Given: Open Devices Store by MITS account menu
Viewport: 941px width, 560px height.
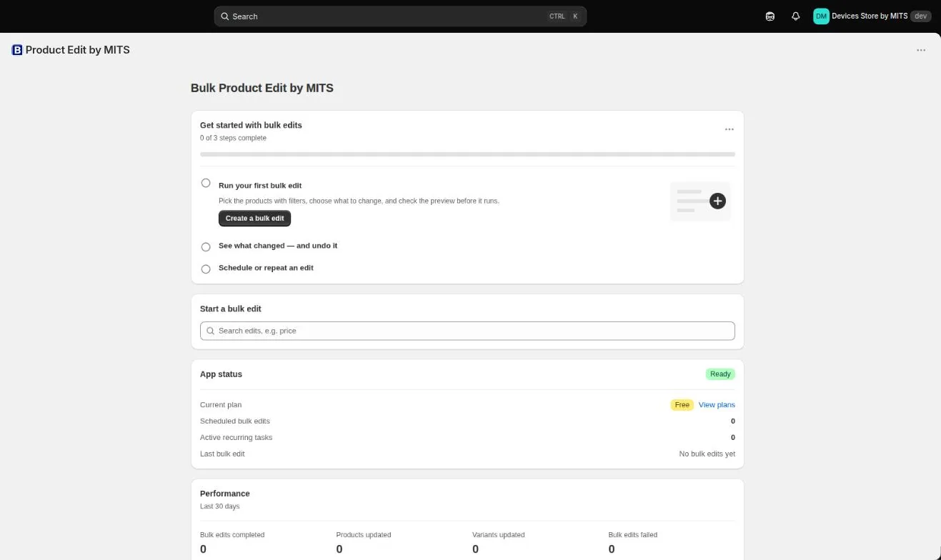Looking at the screenshot, I should tap(872, 16).
